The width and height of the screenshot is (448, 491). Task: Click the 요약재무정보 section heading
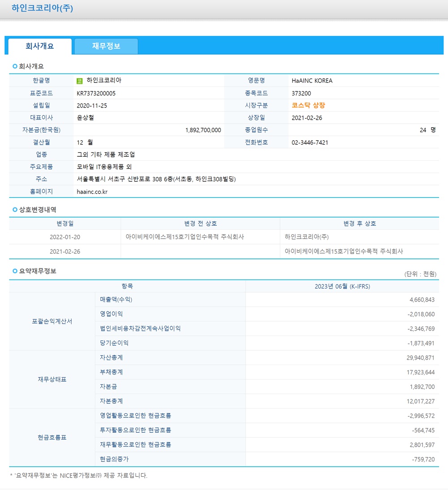(x=38, y=271)
